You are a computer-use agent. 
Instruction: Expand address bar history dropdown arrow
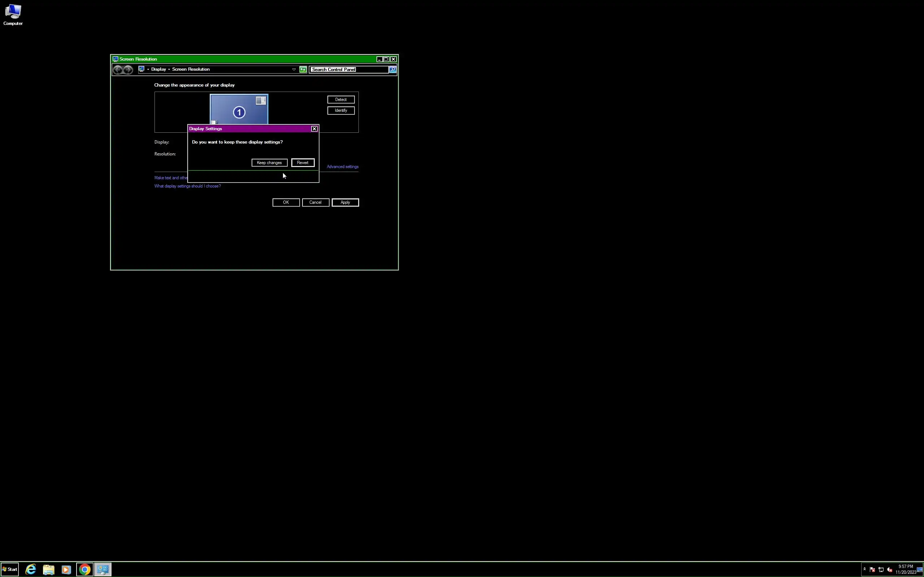[x=293, y=70]
